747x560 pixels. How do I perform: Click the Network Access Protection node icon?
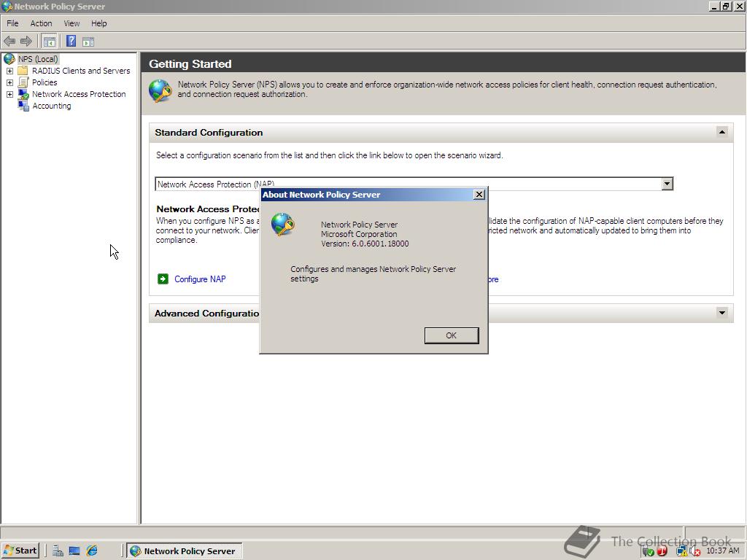(23, 94)
